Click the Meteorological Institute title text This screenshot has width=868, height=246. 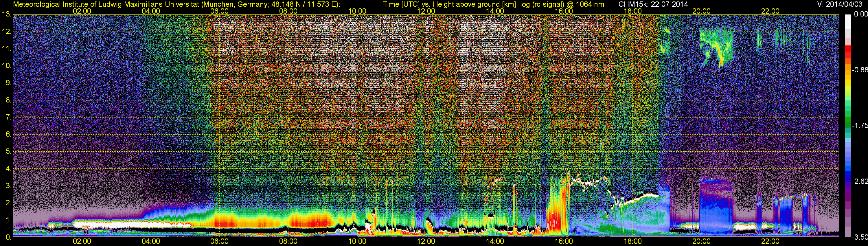[176, 4]
